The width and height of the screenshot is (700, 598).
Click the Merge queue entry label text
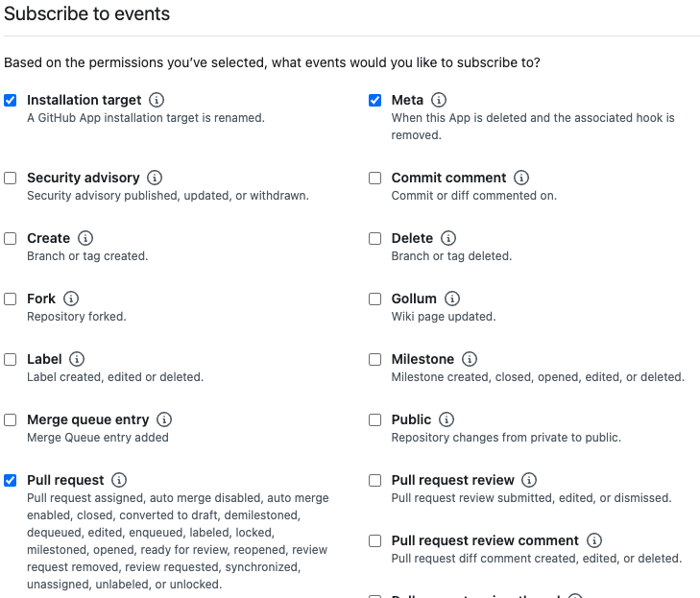coord(88,419)
